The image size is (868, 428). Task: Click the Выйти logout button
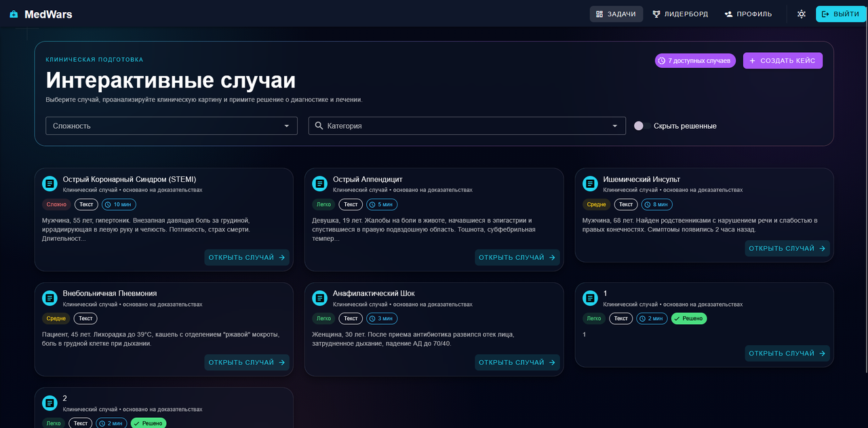point(841,14)
